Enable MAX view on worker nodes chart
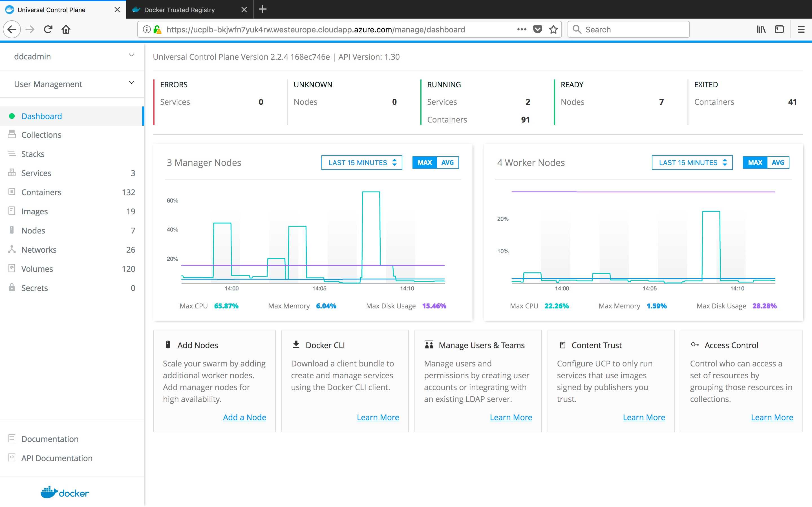 tap(754, 162)
